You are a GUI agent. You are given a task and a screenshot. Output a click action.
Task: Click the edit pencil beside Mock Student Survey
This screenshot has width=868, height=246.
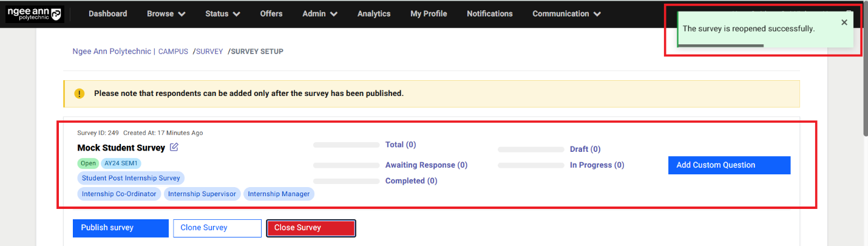pos(174,147)
